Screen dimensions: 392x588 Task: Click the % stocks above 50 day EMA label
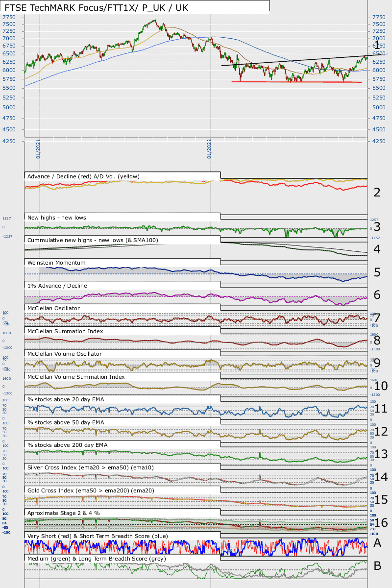point(66,422)
